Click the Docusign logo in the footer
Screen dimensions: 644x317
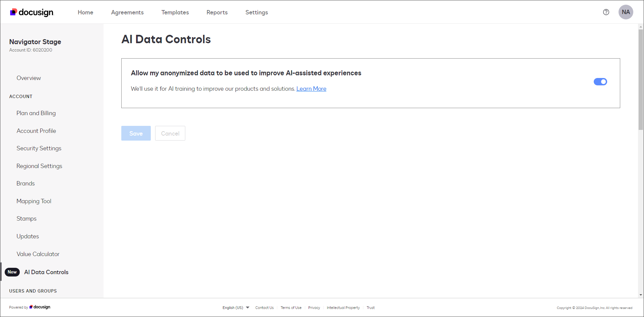[40, 307]
